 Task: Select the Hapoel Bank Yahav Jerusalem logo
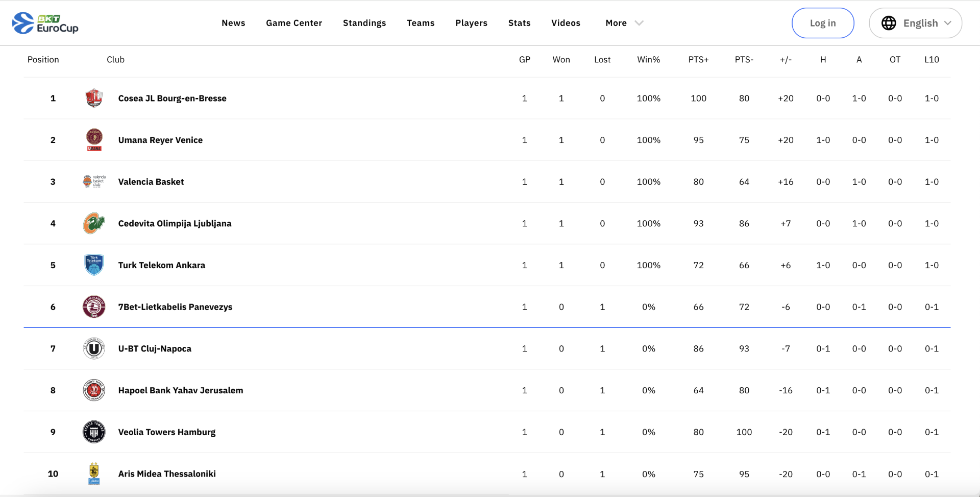pyautogui.click(x=94, y=390)
